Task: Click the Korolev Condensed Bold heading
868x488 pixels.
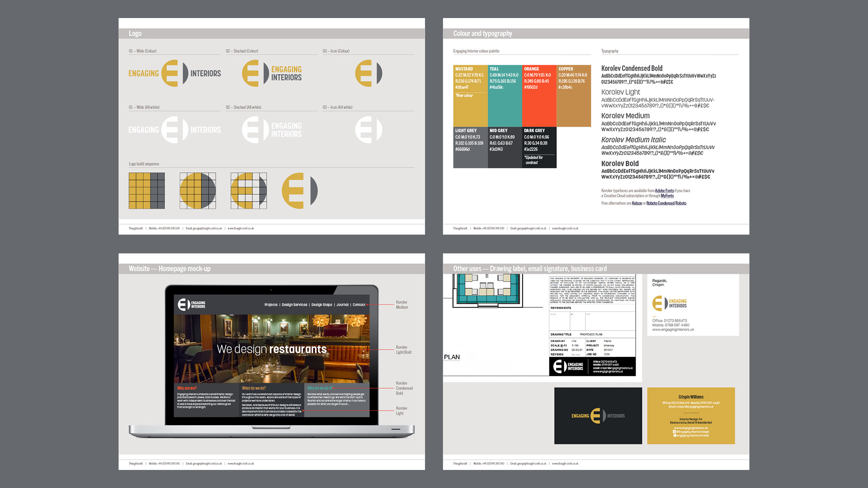Action: tap(632, 68)
